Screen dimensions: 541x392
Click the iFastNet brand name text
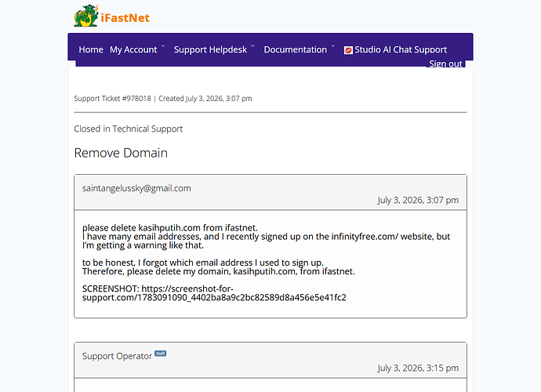click(125, 18)
